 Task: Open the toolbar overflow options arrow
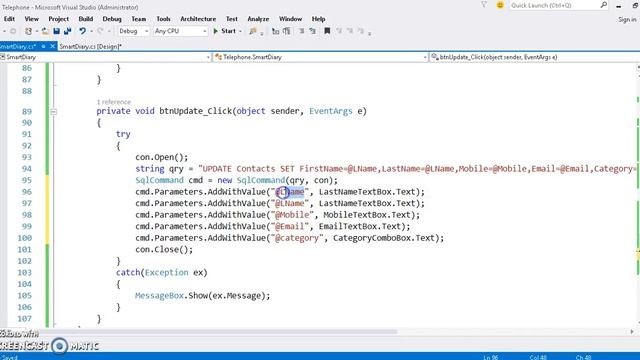[369, 33]
